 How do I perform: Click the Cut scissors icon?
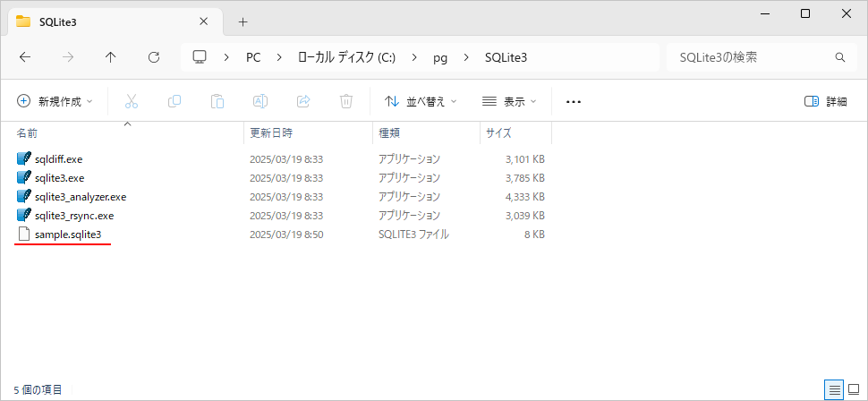(132, 101)
